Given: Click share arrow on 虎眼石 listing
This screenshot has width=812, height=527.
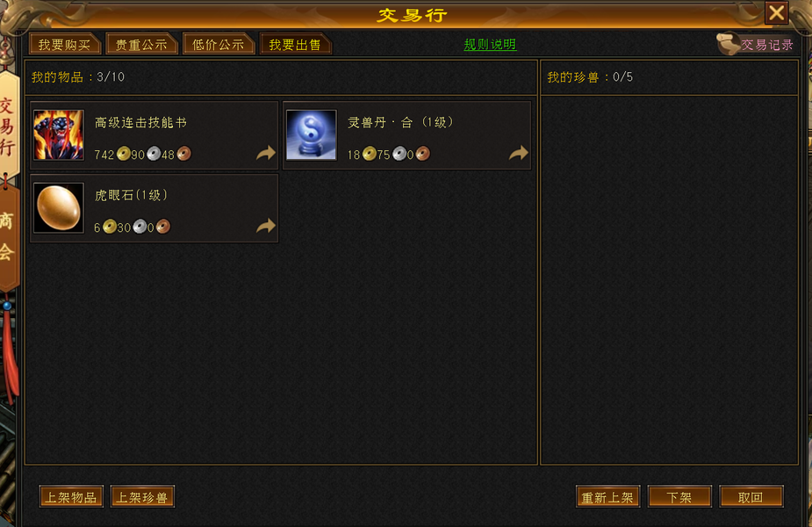Looking at the screenshot, I should [x=266, y=227].
